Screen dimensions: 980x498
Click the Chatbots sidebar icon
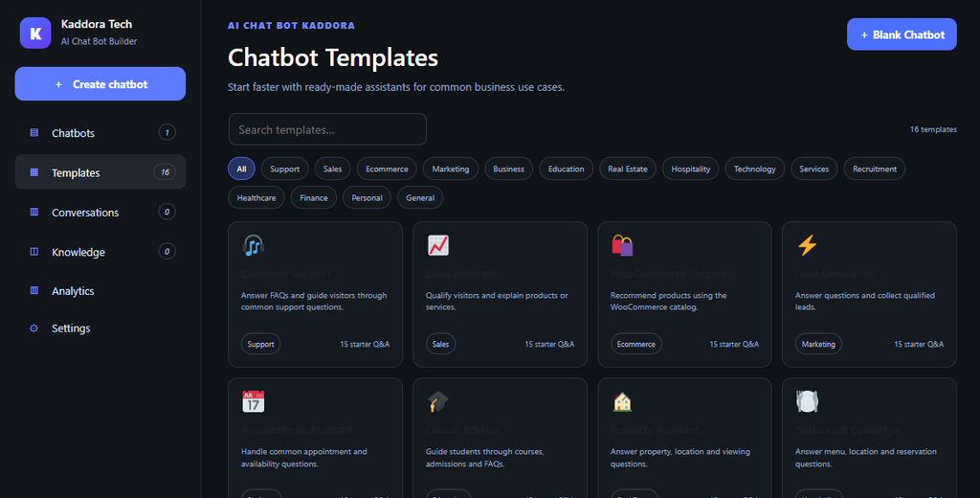[x=34, y=132]
